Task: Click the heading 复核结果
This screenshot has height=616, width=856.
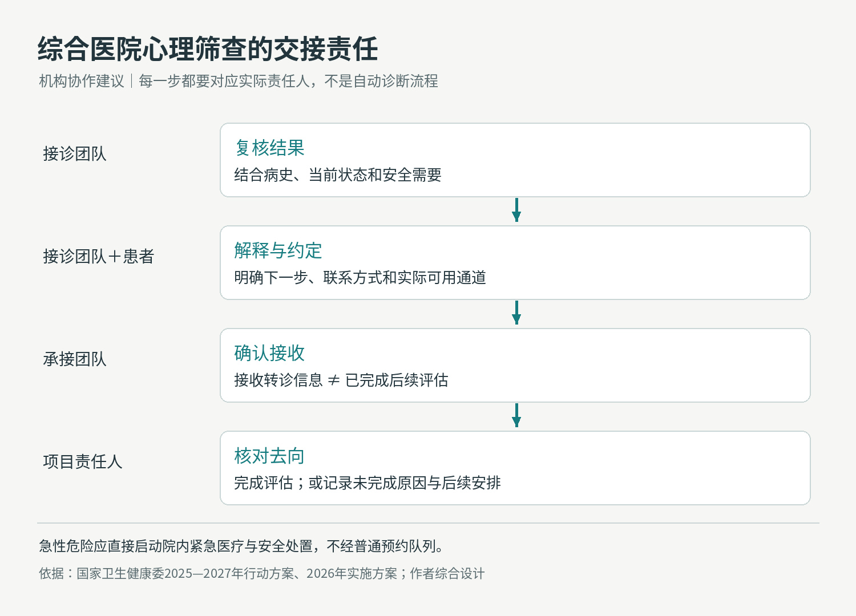Action: pyautogui.click(x=270, y=148)
